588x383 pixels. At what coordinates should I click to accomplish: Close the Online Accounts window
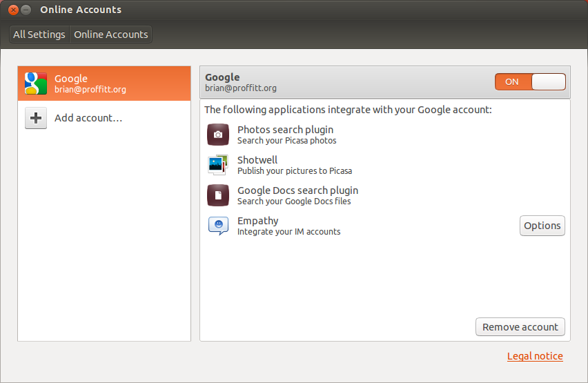(x=14, y=10)
